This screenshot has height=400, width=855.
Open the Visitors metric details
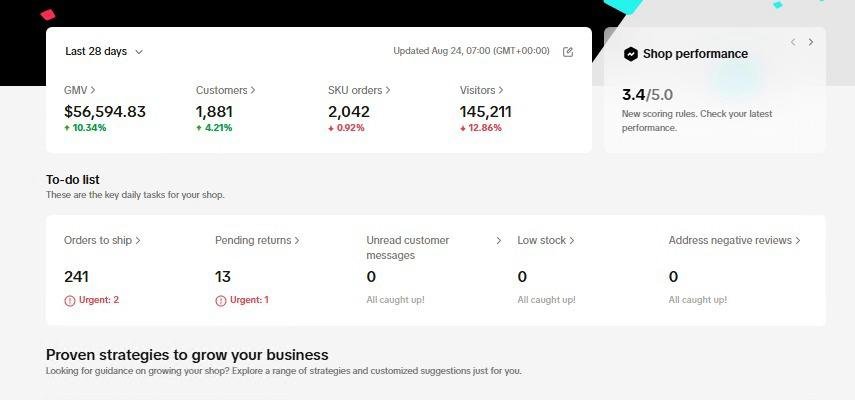point(481,90)
